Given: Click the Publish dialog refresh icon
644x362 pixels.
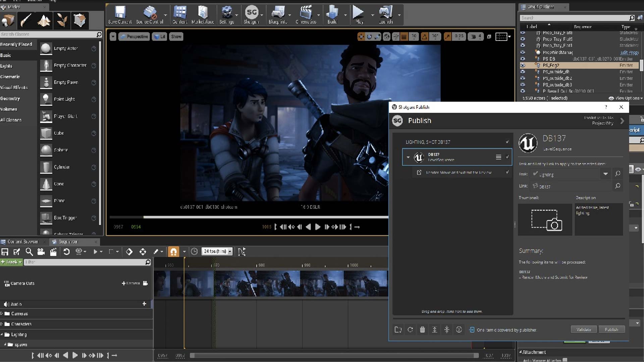Looking at the screenshot, I should pyautogui.click(x=410, y=330).
